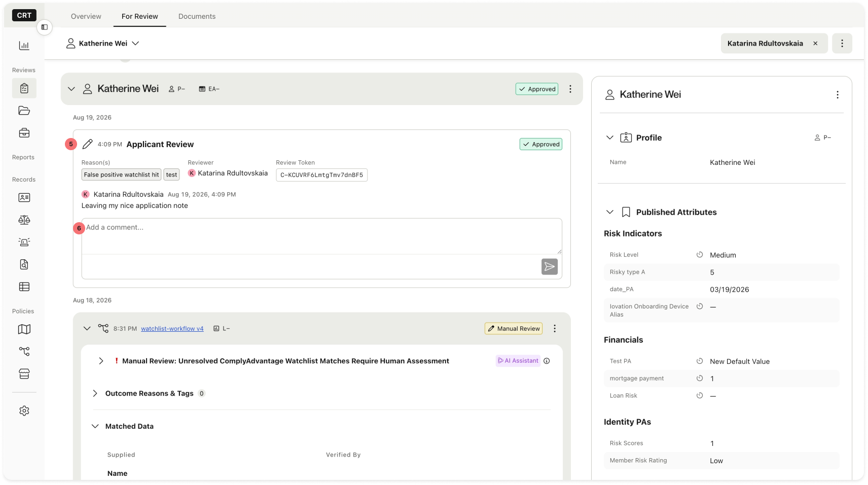Click the pencil icon beside Applicant Review
Screen dimensions: 868x485
tap(87, 144)
